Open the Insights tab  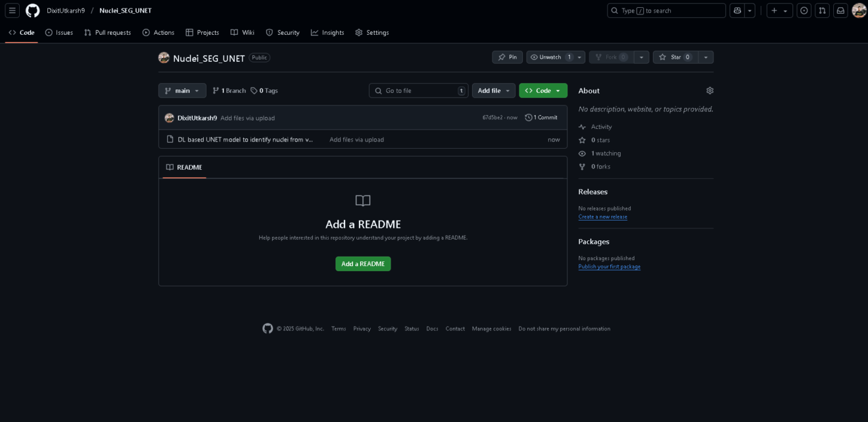coord(327,32)
